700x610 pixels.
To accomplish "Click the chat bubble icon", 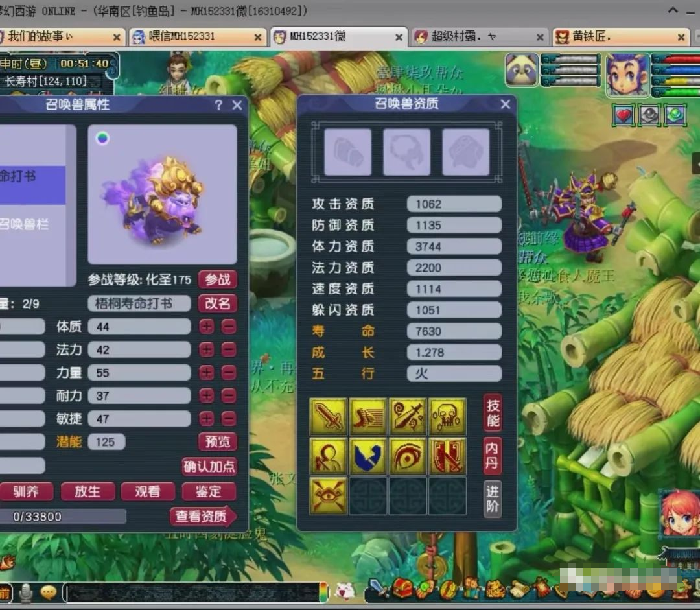I will coord(48,592).
